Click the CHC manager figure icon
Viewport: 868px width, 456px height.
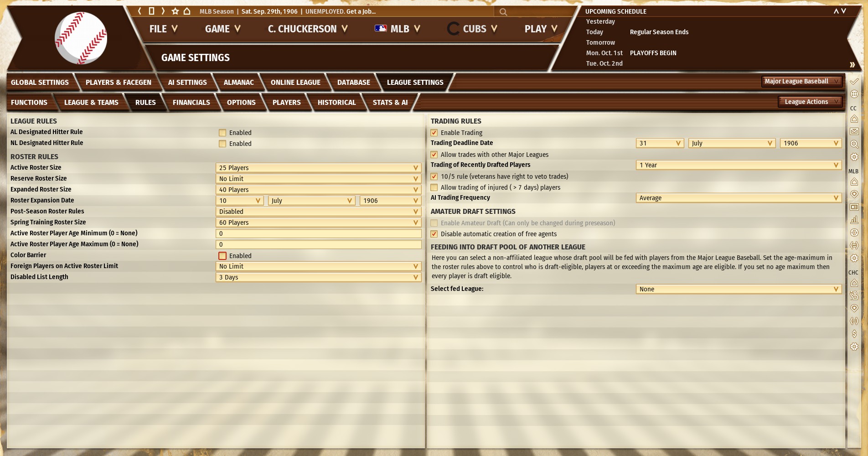[854, 295]
